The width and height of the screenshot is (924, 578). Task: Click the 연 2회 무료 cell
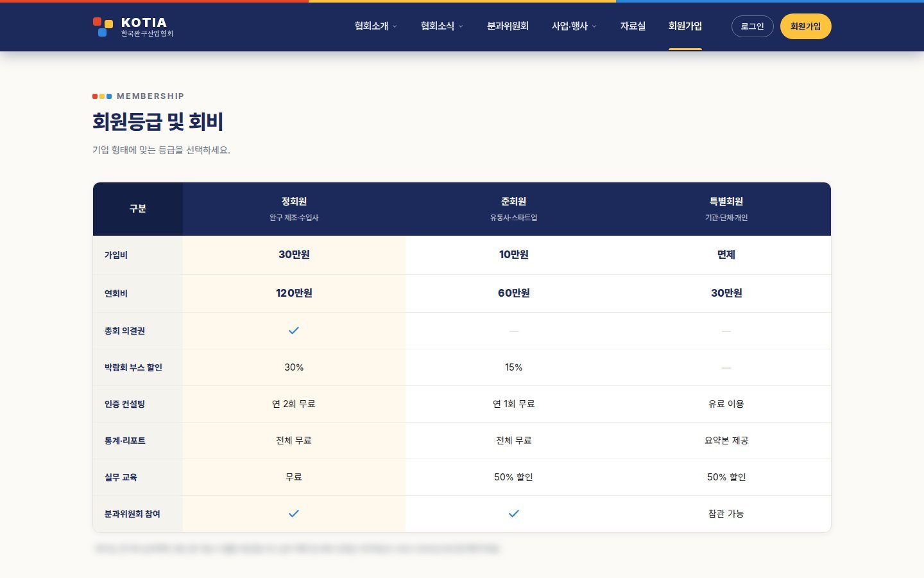pyautogui.click(x=294, y=404)
